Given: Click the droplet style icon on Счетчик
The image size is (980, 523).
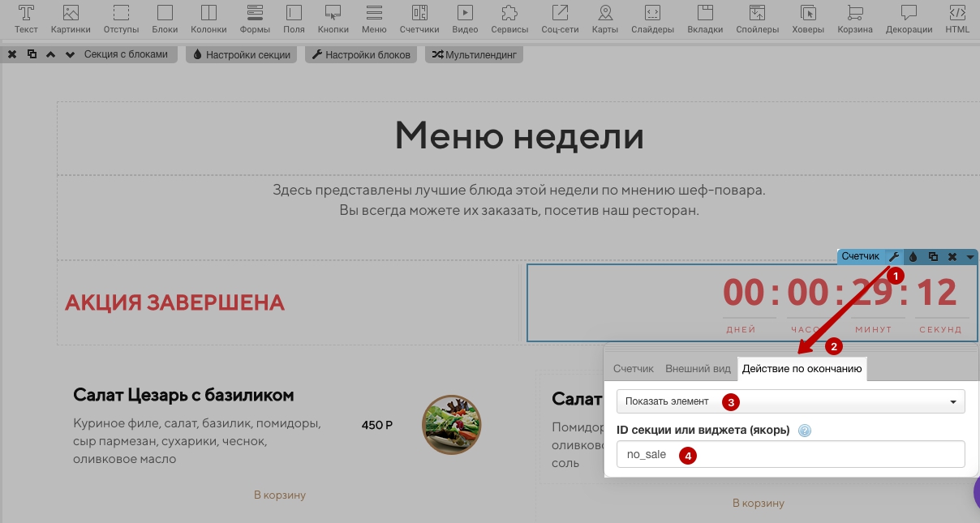Looking at the screenshot, I should (x=913, y=256).
